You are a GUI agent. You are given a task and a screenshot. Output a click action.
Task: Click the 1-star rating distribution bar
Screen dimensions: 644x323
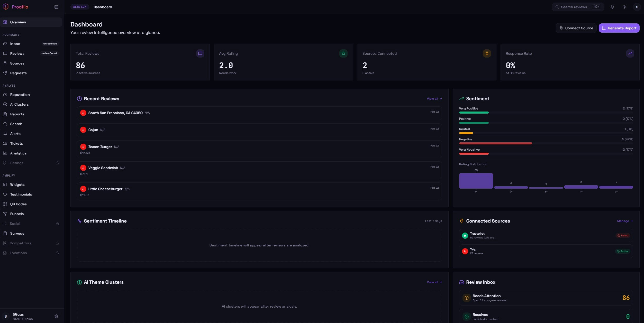click(x=476, y=181)
